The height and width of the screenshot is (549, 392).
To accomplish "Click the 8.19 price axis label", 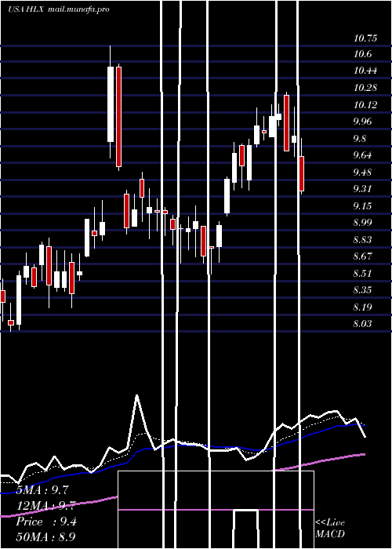I will (362, 307).
